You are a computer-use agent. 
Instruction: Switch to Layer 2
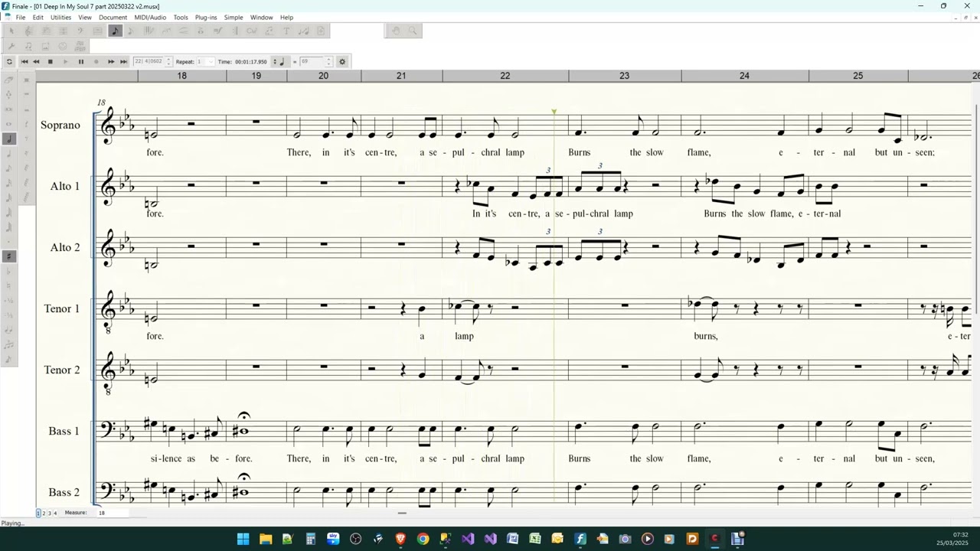click(x=44, y=513)
